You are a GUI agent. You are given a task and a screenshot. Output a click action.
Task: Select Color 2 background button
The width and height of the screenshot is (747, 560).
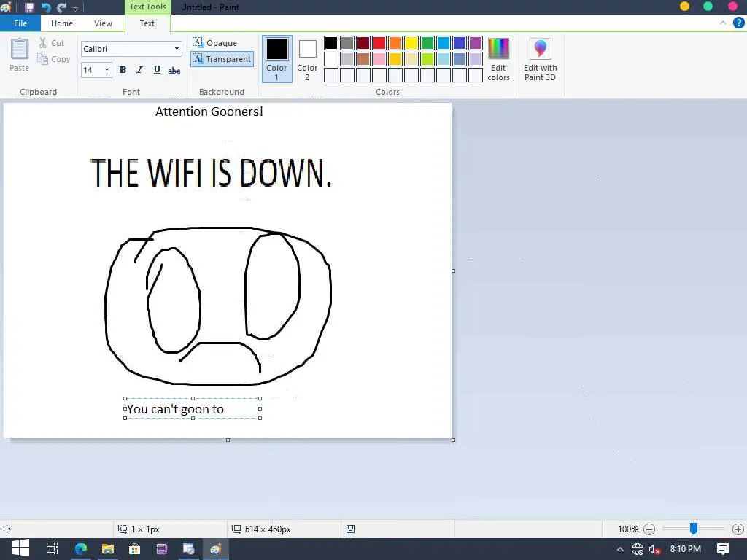(x=307, y=58)
